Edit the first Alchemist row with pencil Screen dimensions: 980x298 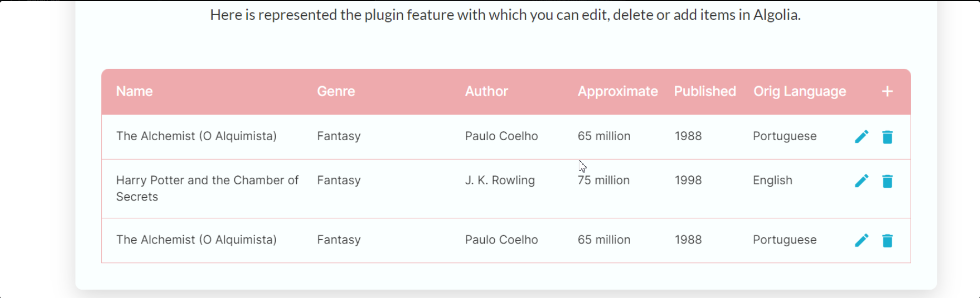click(x=861, y=137)
